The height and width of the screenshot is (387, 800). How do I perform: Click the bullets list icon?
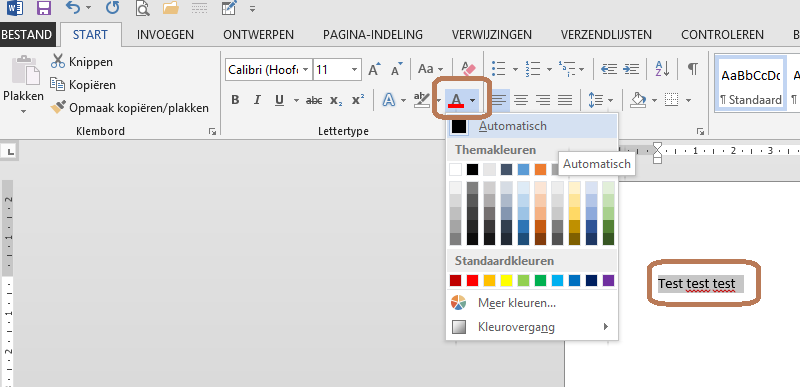click(x=498, y=68)
